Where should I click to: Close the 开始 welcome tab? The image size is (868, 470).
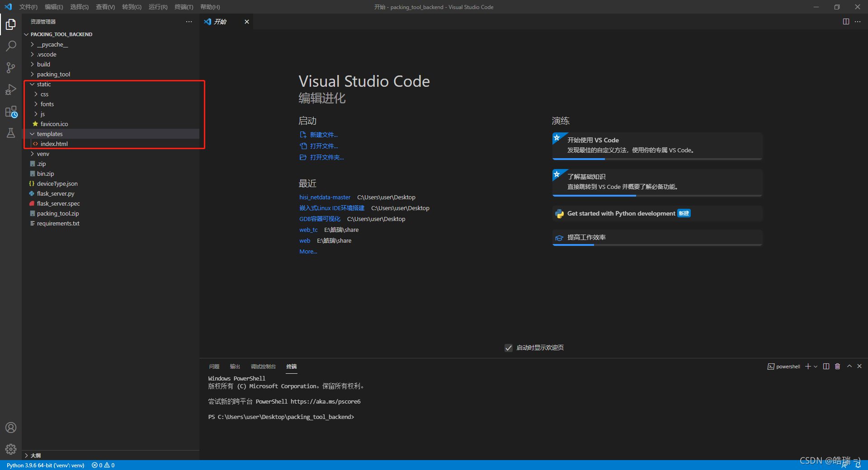click(x=247, y=22)
